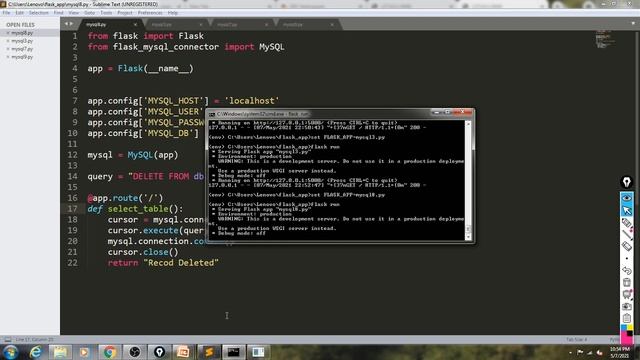Pick the yellow color swatch
Viewport: 640px width, 360px height.
click(x=630, y=328)
